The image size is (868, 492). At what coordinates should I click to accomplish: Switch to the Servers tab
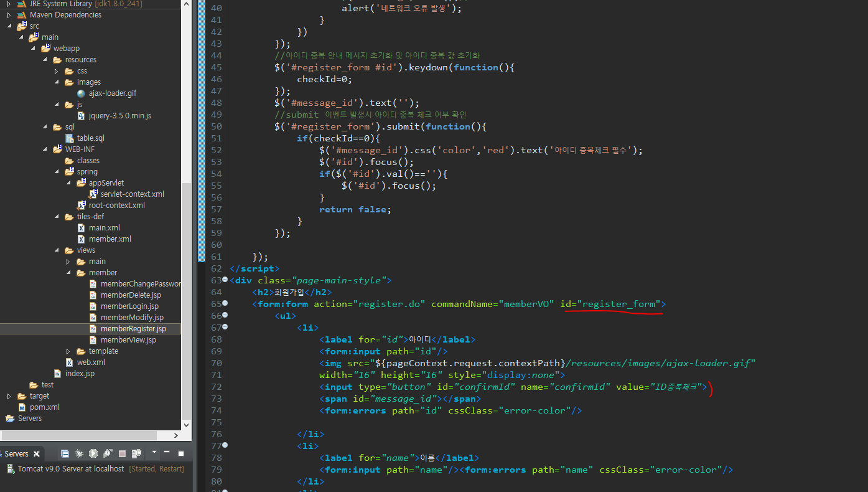pyautogui.click(x=17, y=454)
